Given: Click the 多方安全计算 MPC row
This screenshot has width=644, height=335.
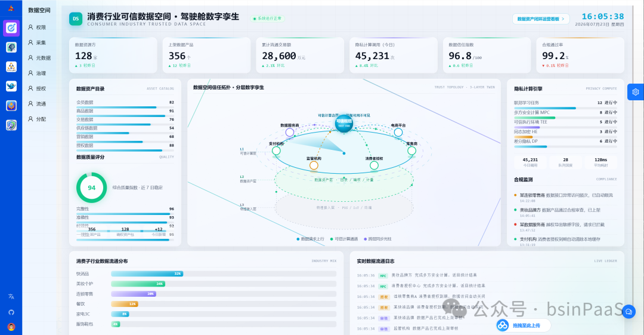Looking at the screenshot, I should pos(565,114).
